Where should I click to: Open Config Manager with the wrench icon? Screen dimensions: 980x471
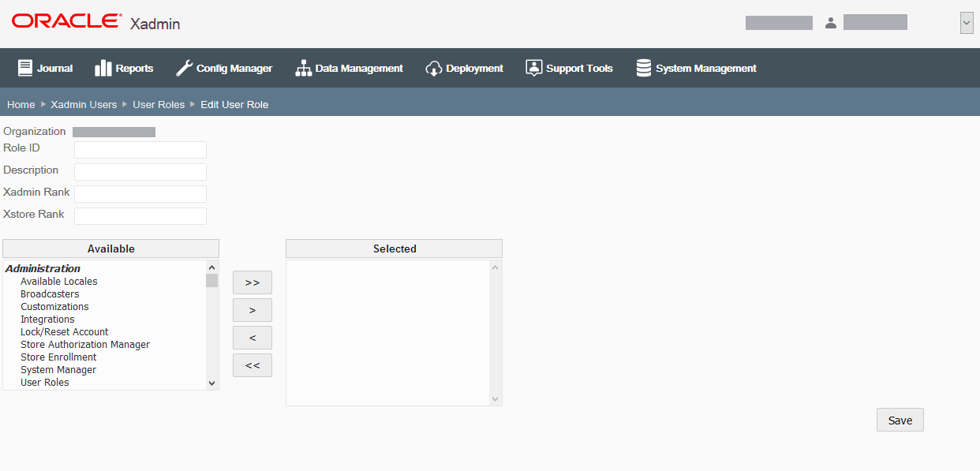[x=224, y=68]
